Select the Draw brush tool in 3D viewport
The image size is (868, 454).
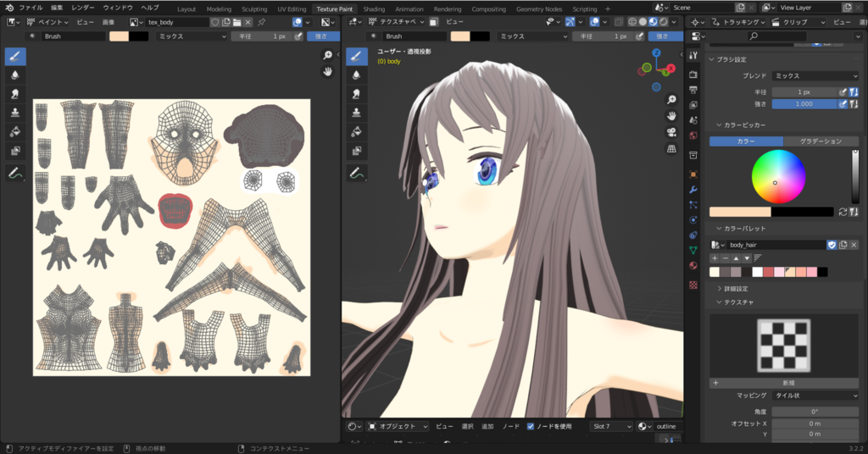pos(357,56)
